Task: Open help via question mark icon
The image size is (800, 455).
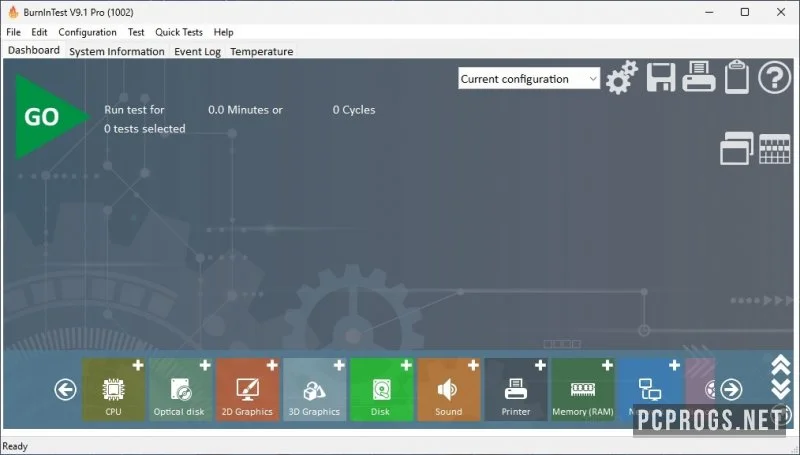Action: coord(774,78)
